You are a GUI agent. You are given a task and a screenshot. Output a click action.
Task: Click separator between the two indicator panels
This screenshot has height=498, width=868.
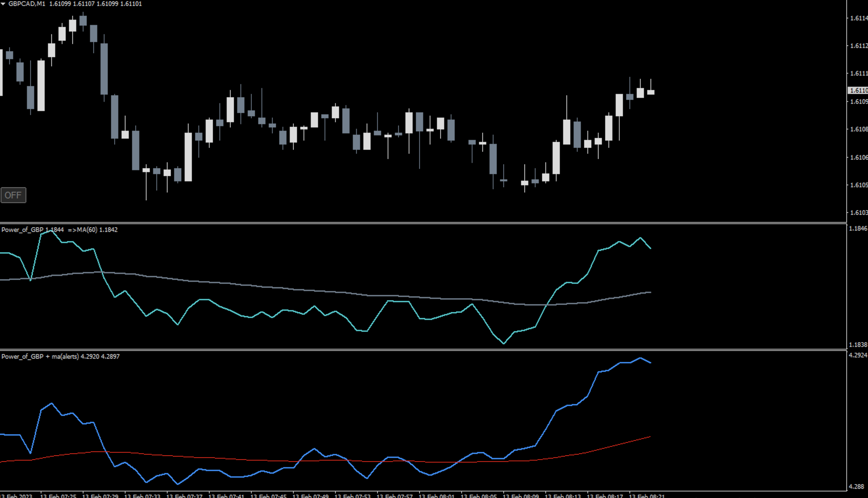click(x=410, y=350)
